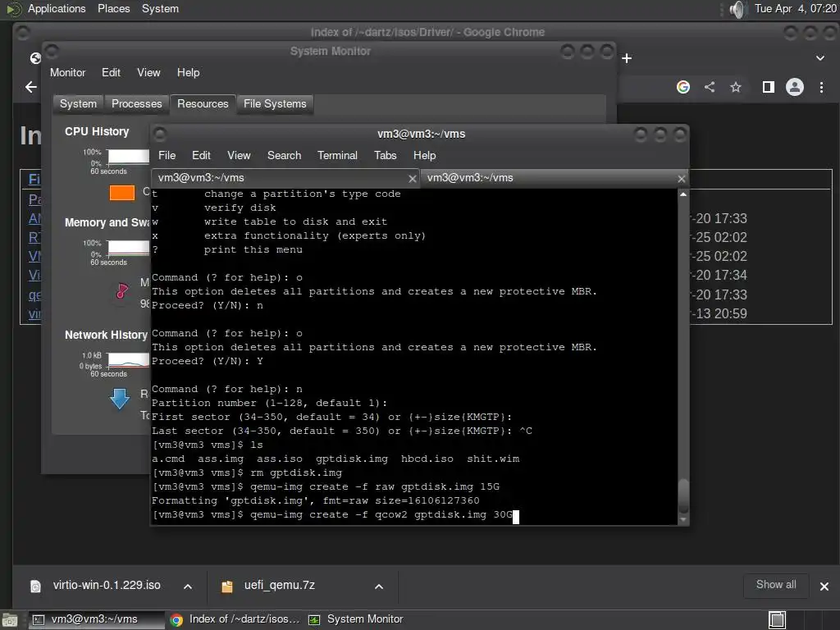Click the terminal scrollbar up arrow
The image size is (840, 630).
pyautogui.click(x=683, y=194)
